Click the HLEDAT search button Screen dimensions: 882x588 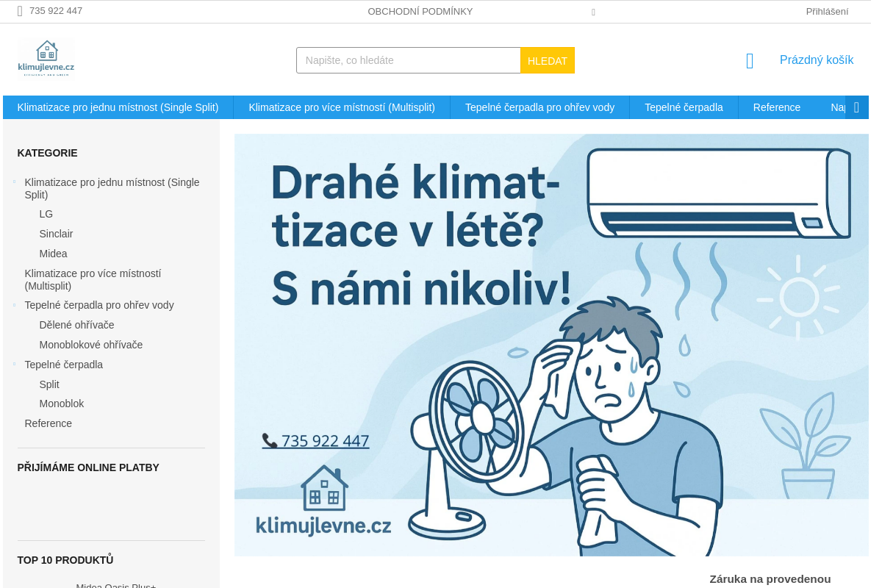pyautogui.click(x=547, y=60)
